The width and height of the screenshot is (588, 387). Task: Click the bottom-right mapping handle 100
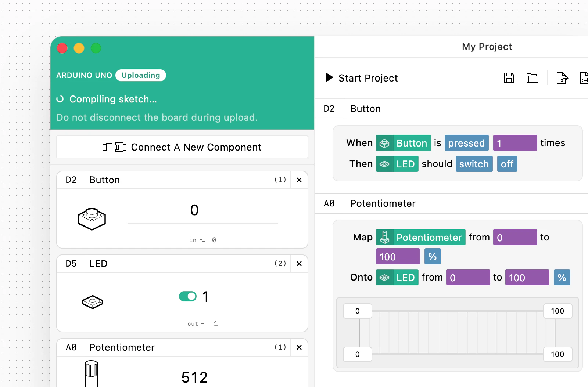coord(557,354)
